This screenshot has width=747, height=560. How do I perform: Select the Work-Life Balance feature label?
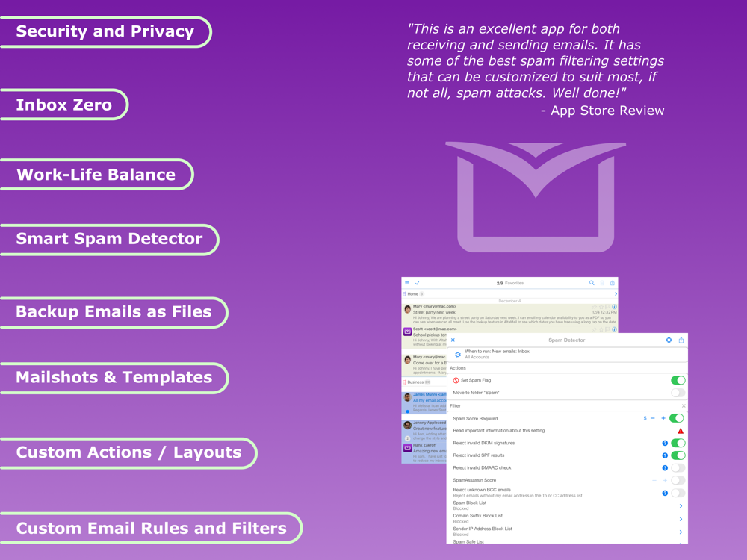coord(96,175)
